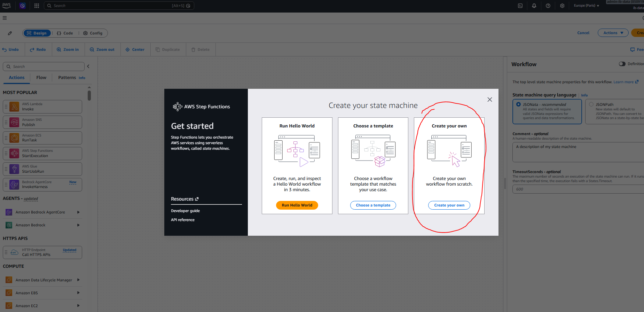Viewport: 644px width, 312px height.
Task: Open CloudShell terminal icon in top bar
Action: (x=520, y=6)
